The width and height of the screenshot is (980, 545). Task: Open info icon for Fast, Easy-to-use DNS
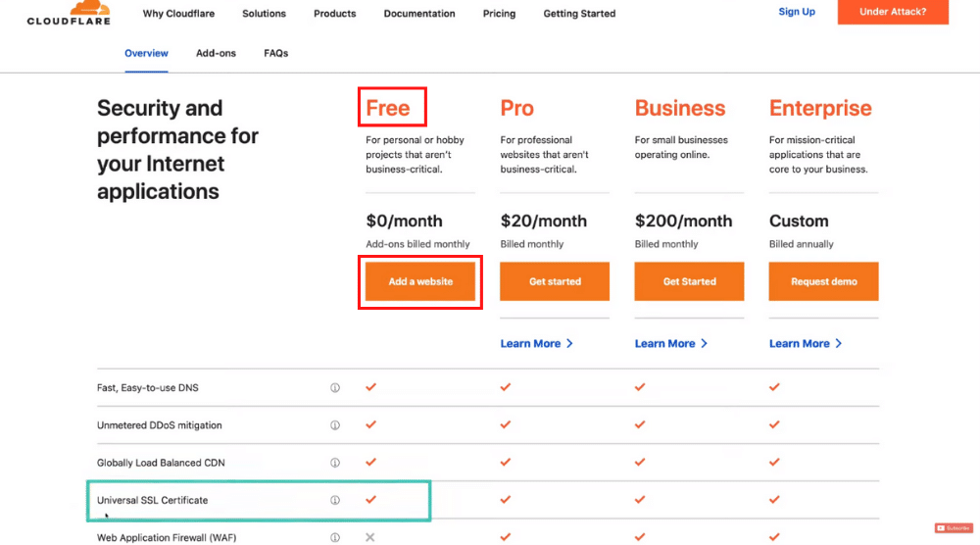pyautogui.click(x=335, y=388)
